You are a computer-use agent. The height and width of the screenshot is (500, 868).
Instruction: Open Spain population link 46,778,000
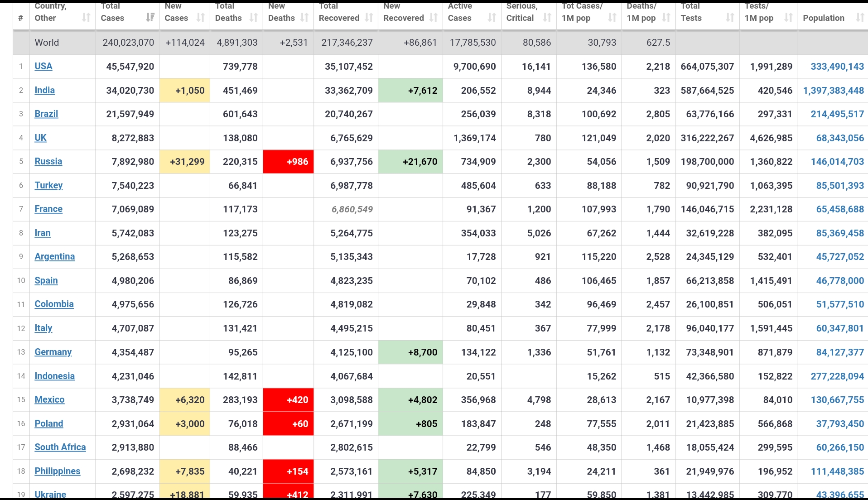[840, 280]
